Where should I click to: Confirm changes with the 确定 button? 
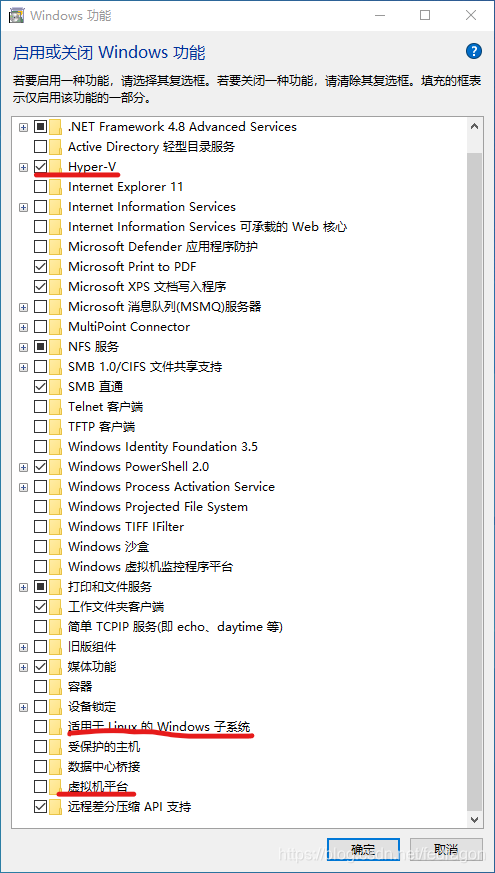[364, 850]
